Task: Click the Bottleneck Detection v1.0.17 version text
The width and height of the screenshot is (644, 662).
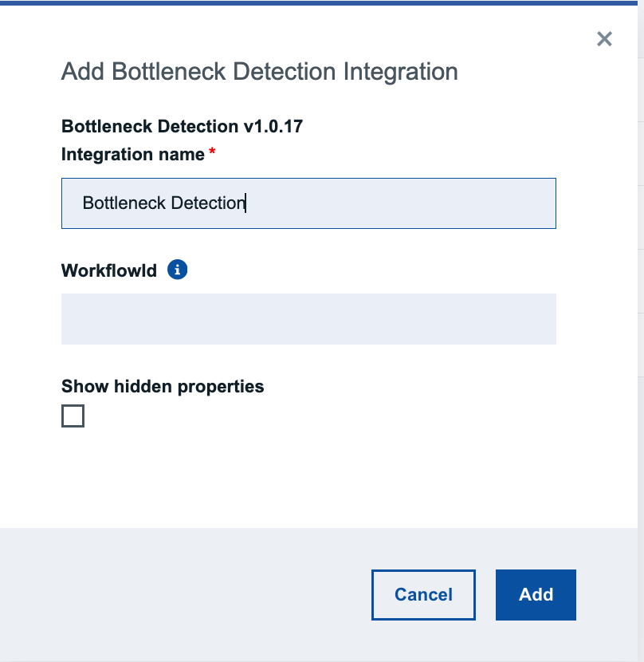Action: click(182, 126)
